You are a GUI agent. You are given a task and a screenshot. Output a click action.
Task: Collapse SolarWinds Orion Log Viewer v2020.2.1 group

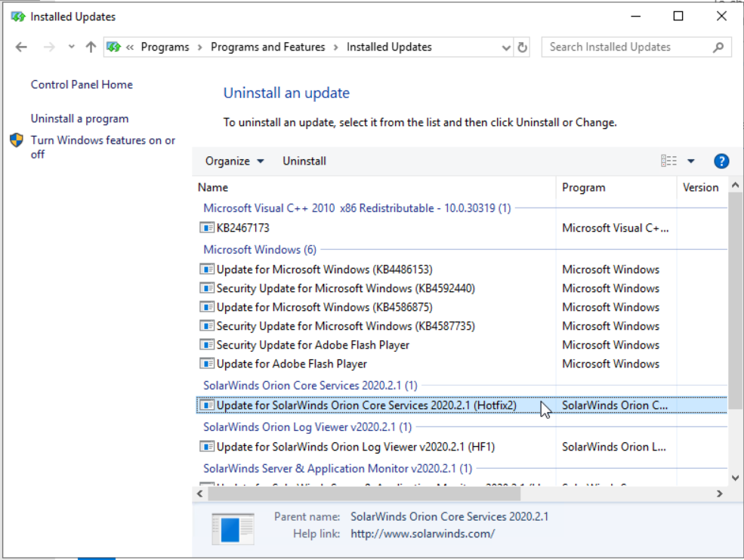pyautogui.click(x=307, y=427)
